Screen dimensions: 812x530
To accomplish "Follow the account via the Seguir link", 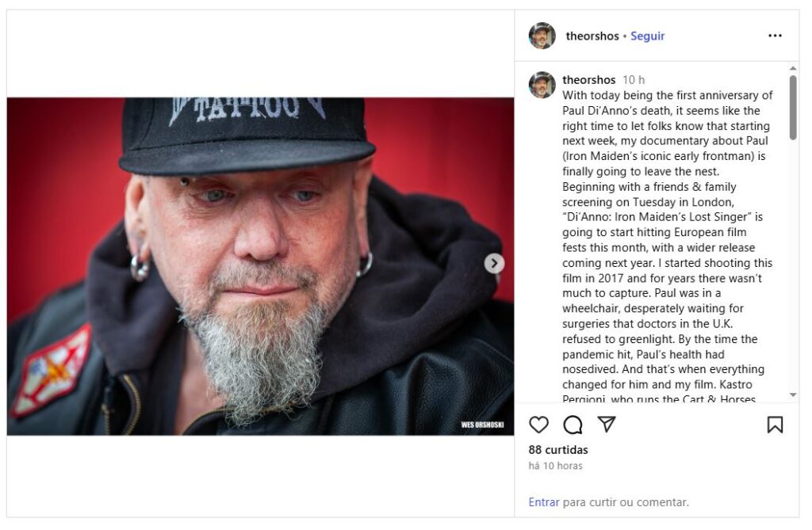I will (x=647, y=36).
